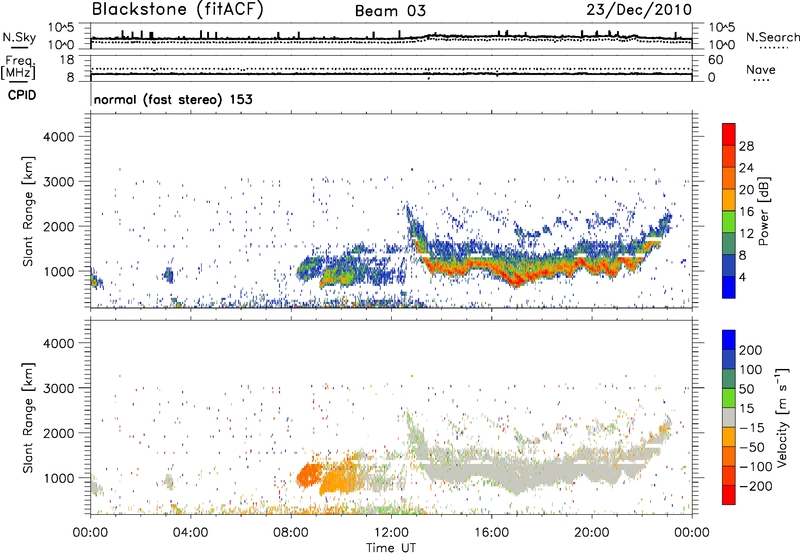Select the "Freq. [MHz]" axis label
The image size is (800, 554).
point(18,68)
